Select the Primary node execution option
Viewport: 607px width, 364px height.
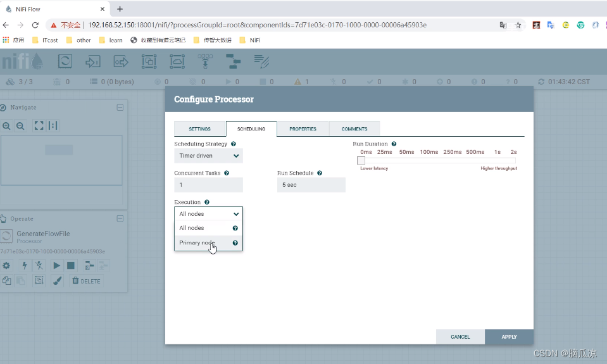pos(208,243)
